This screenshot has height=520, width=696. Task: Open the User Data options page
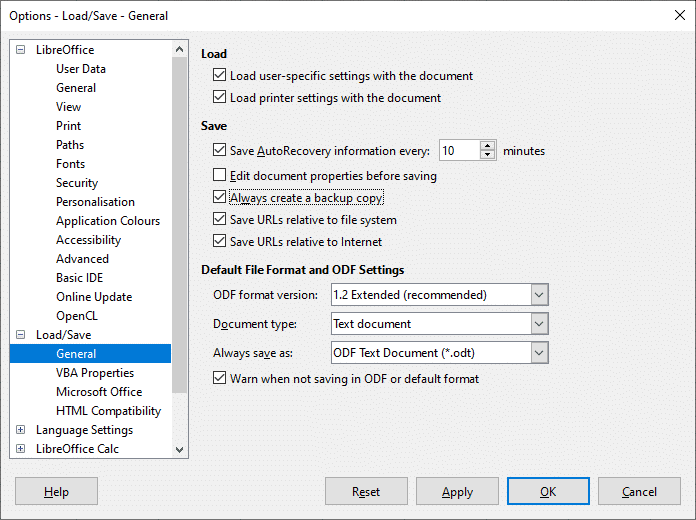tap(81, 69)
